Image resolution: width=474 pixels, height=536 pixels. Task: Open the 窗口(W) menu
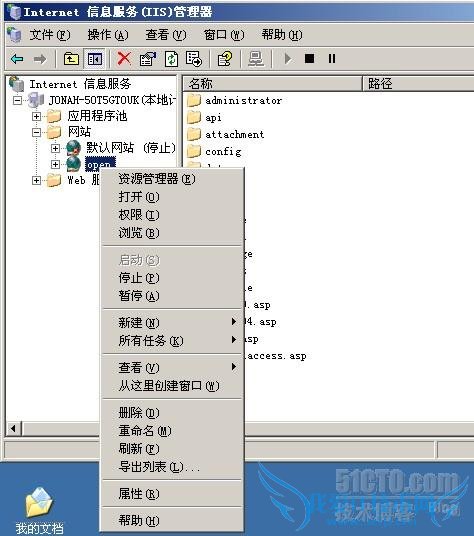(x=224, y=35)
